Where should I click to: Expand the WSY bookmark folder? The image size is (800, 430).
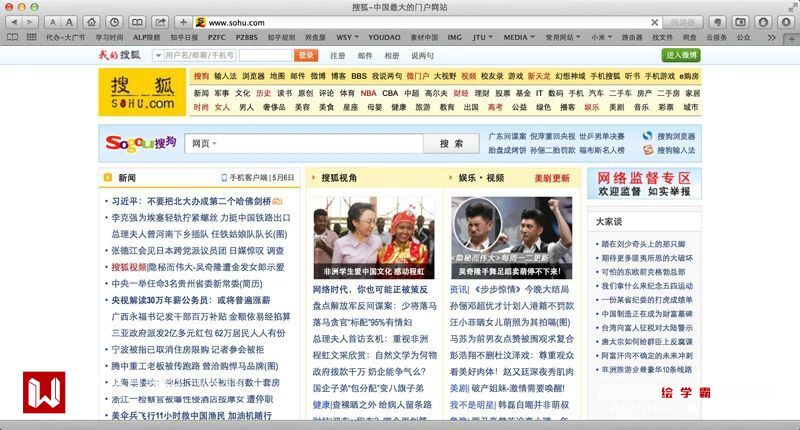pos(347,37)
